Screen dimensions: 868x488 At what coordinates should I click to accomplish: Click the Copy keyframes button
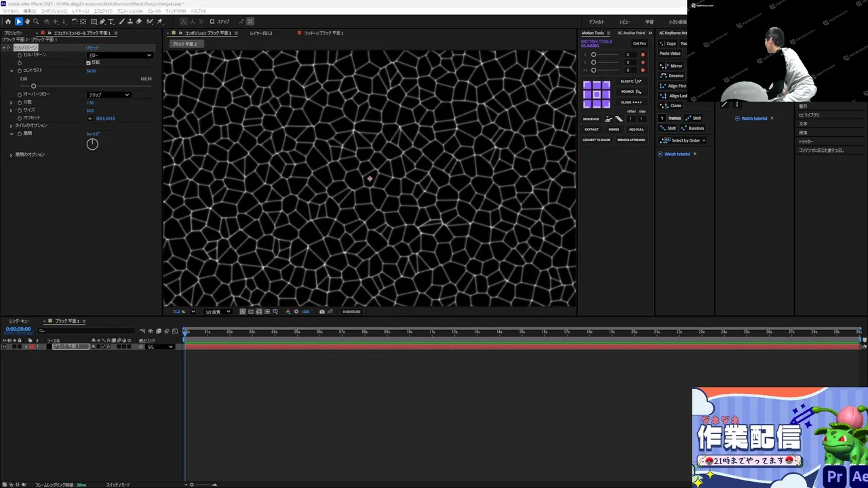point(667,43)
